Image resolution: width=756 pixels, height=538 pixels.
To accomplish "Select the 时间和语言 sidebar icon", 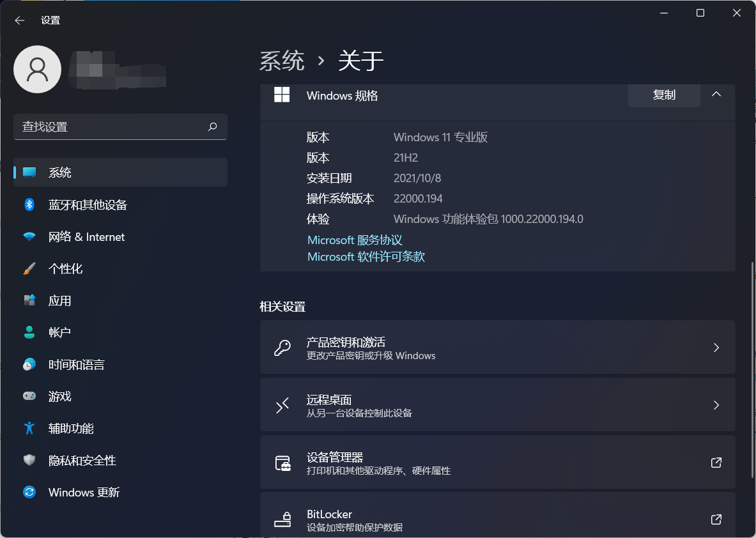I will click(x=29, y=364).
